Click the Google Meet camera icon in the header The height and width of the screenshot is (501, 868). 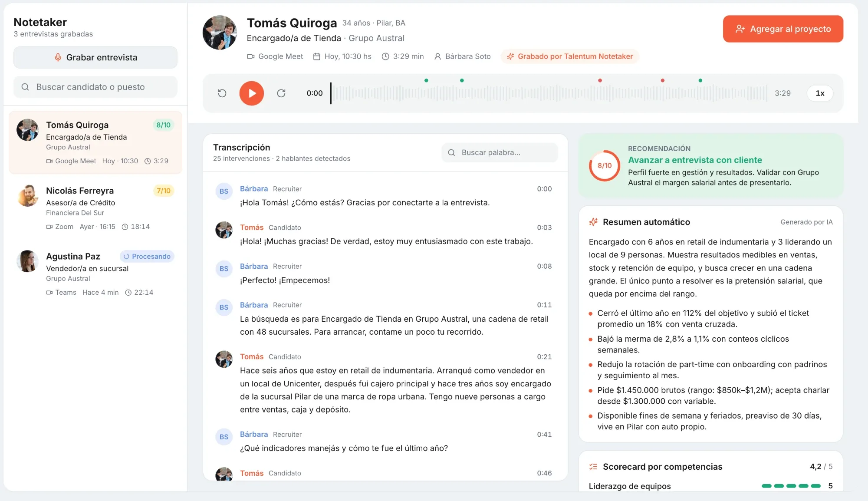[x=250, y=56]
